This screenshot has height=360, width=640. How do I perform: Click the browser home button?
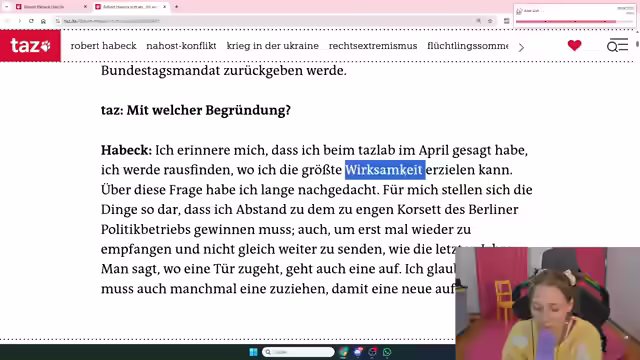pos(43,21)
